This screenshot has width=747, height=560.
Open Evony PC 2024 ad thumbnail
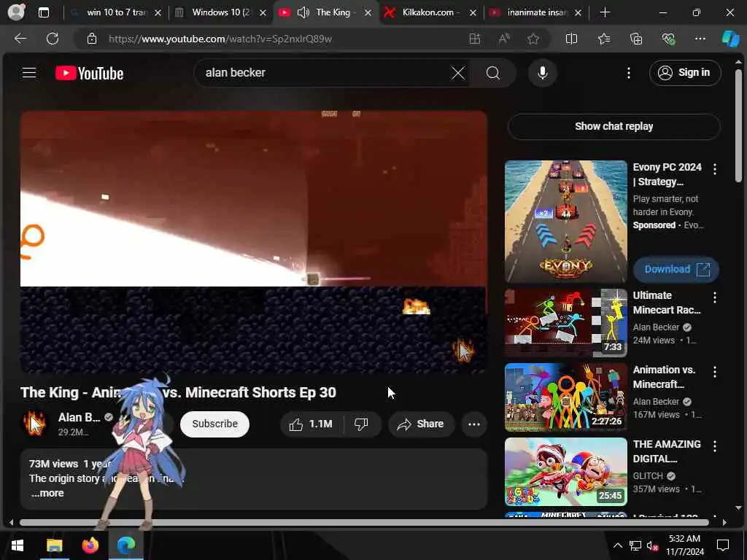tap(565, 222)
